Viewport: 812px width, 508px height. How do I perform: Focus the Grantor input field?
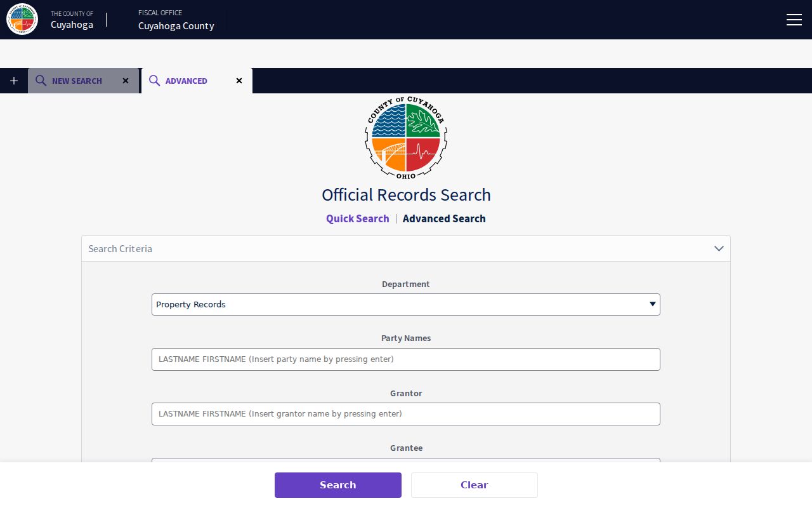tap(406, 414)
